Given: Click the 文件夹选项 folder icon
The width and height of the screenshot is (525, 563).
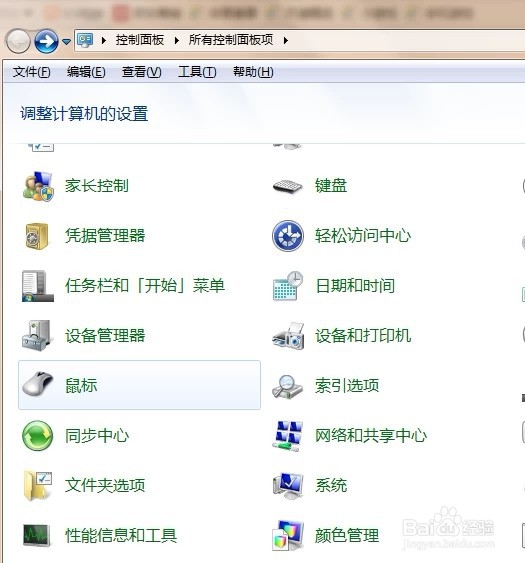Looking at the screenshot, I should pyautogui.click(x=38, y=485).
